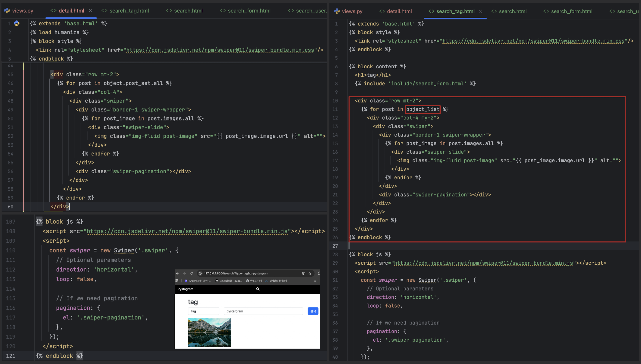
Task: Close the detail.html tab in left pane
Action: click(x=90, y=11)
